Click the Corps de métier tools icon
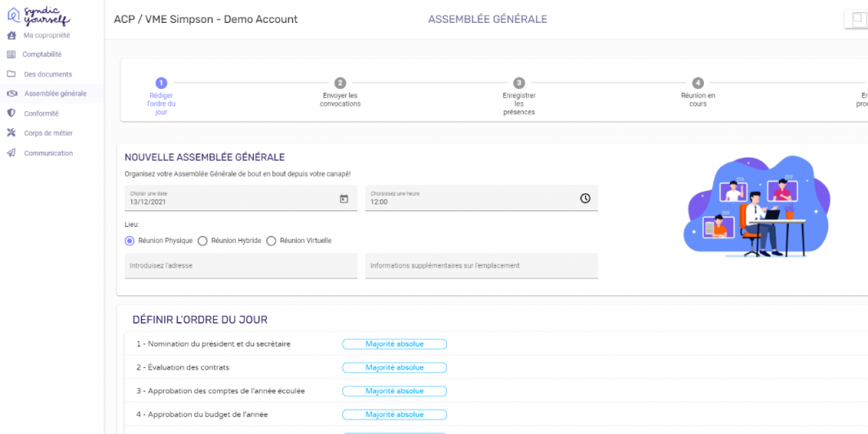Image resolution: width=868 pixels, height=434 pixels. pyautogui.click(x=11, y=133)
